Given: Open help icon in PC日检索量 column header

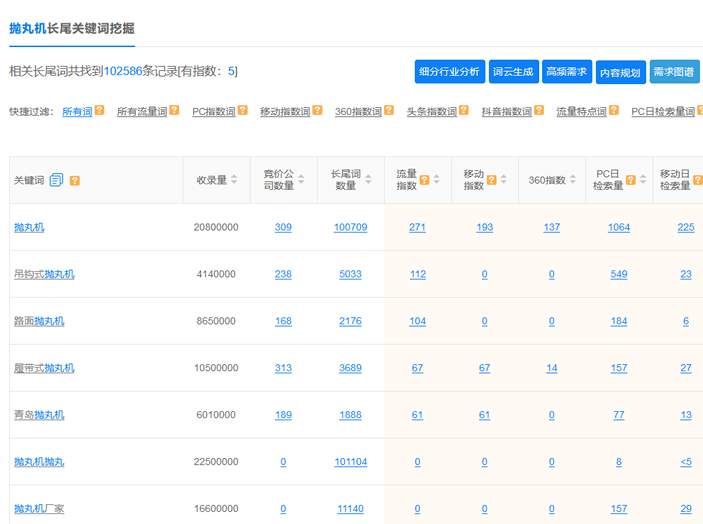Looking at the screenshot, I should point(631,180).
